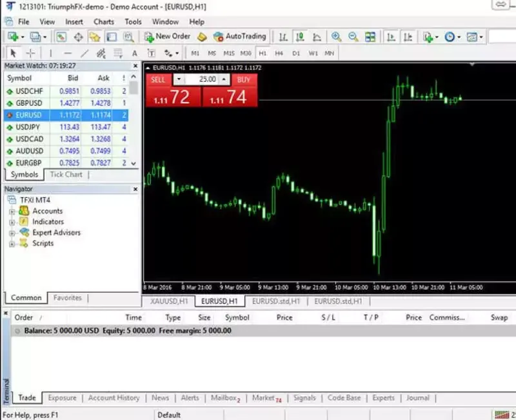The image size is (516, 420).
Task: Click the MetaEditor yellow book icon
Action: [x=202, y=37]
